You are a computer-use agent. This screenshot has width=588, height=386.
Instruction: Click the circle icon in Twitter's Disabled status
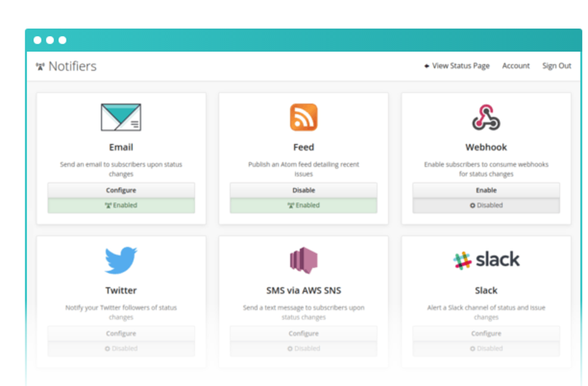pos(107,348)
